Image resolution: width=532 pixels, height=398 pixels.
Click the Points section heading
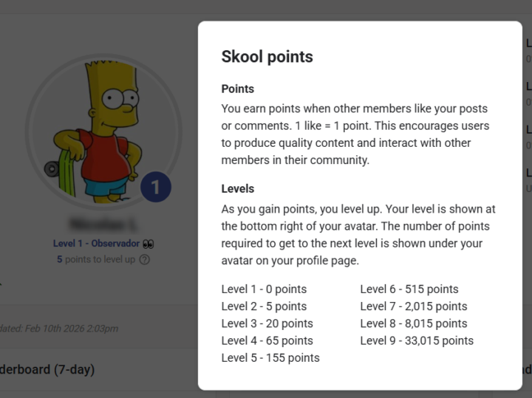pos(238,89)
